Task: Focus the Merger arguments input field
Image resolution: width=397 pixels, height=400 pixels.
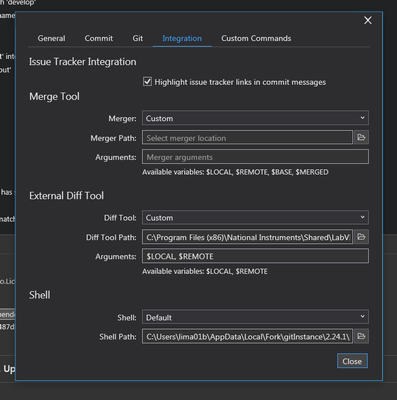Action: pos(255,157)
